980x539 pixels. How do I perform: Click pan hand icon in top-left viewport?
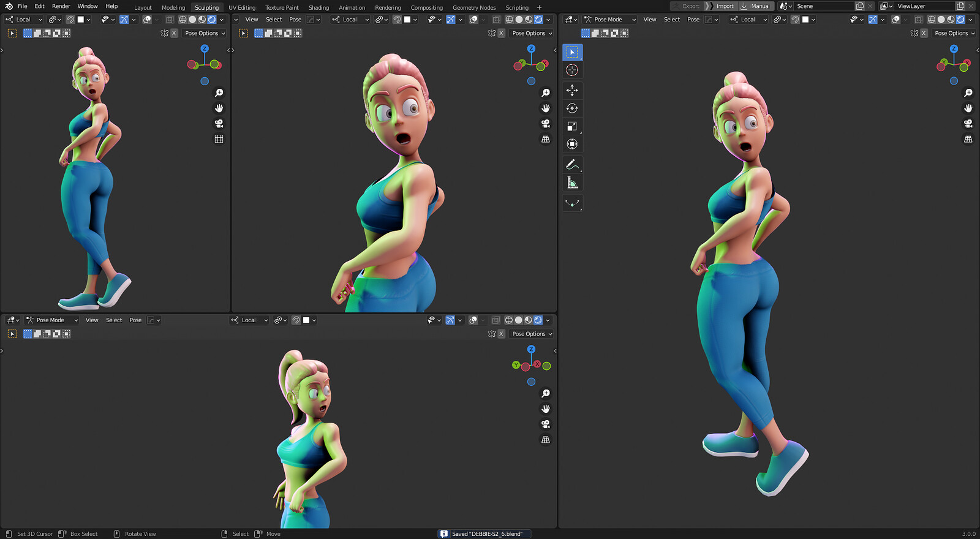pyautogui.click(x=219, y=108)
